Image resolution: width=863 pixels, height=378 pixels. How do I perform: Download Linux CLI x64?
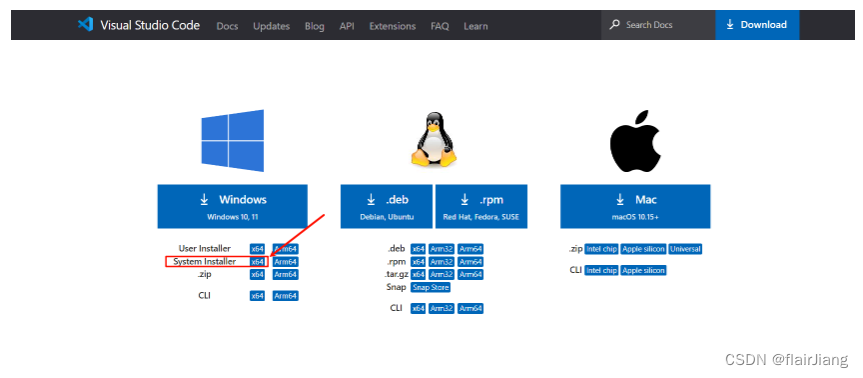point(418,309)
